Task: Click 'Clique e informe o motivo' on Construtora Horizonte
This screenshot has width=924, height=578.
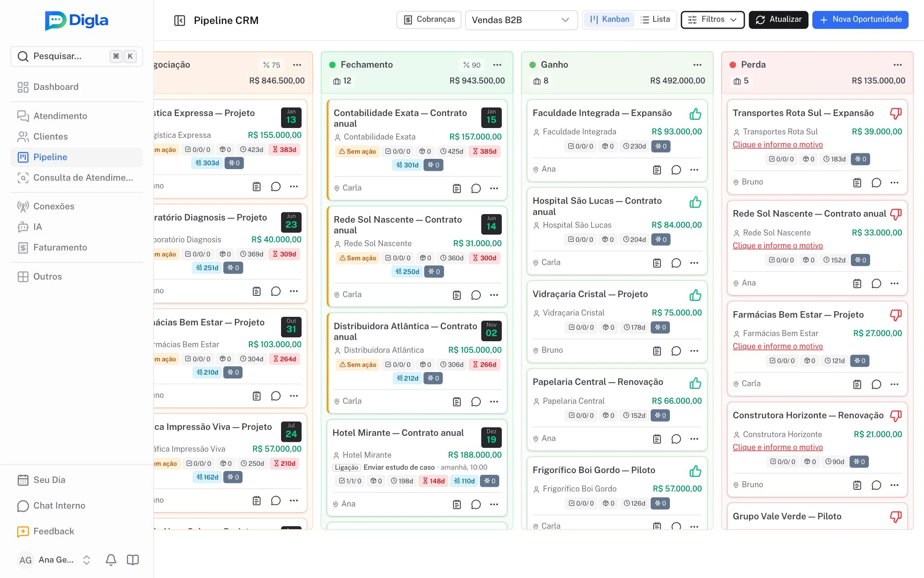Action: click(778, 447)
